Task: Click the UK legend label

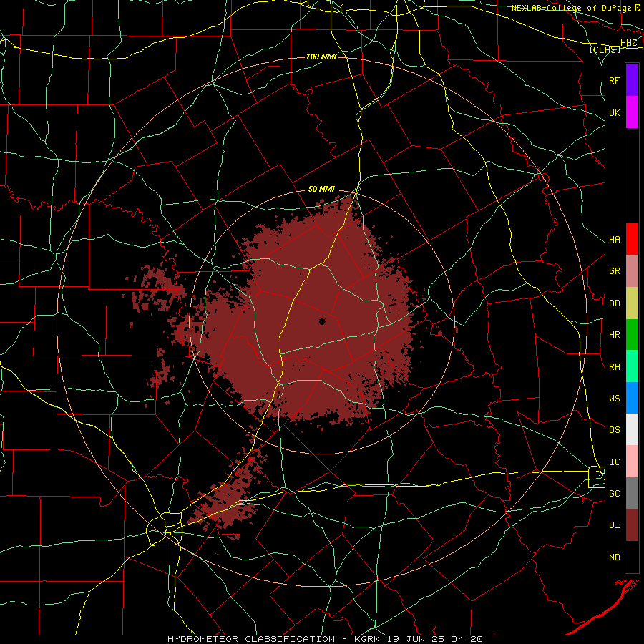Action: click(615, 112)
